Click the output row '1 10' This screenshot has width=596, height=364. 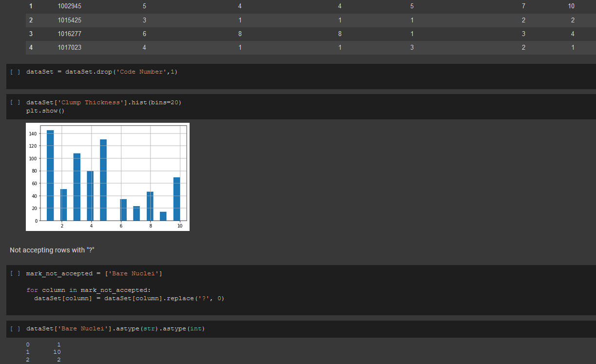pos(43,352)
